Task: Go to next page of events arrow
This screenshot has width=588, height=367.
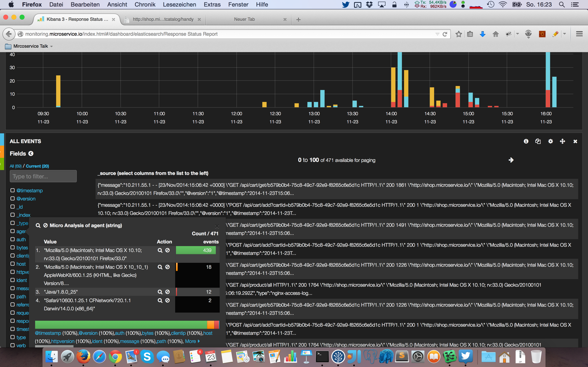Action: (x=511, y=160)
